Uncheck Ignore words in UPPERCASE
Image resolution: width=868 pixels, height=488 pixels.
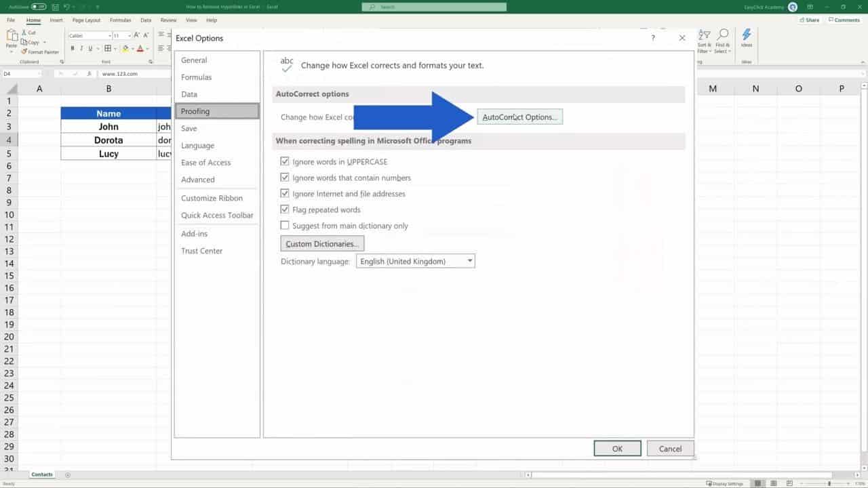(x=285, y=162)
